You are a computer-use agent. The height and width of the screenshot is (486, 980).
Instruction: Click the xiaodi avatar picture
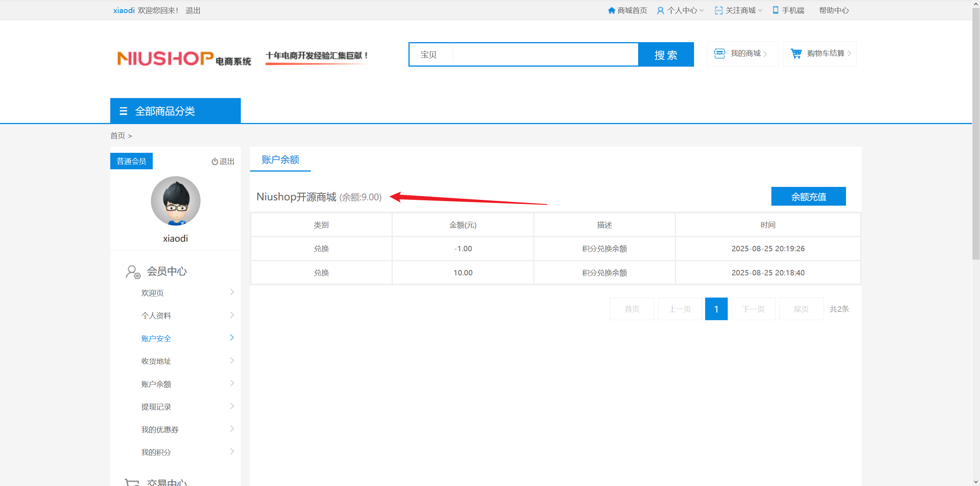tap(175, 201)
